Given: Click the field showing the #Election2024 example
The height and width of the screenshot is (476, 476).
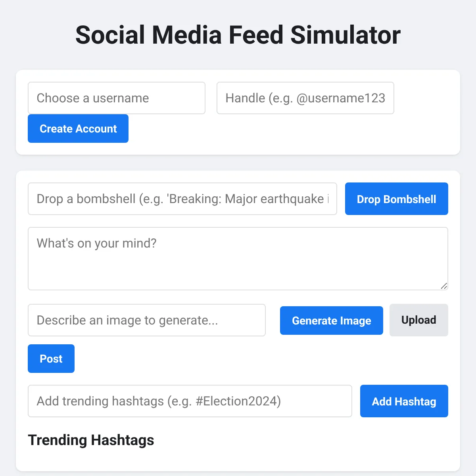Looking at the screenshot, I should 190,401.
